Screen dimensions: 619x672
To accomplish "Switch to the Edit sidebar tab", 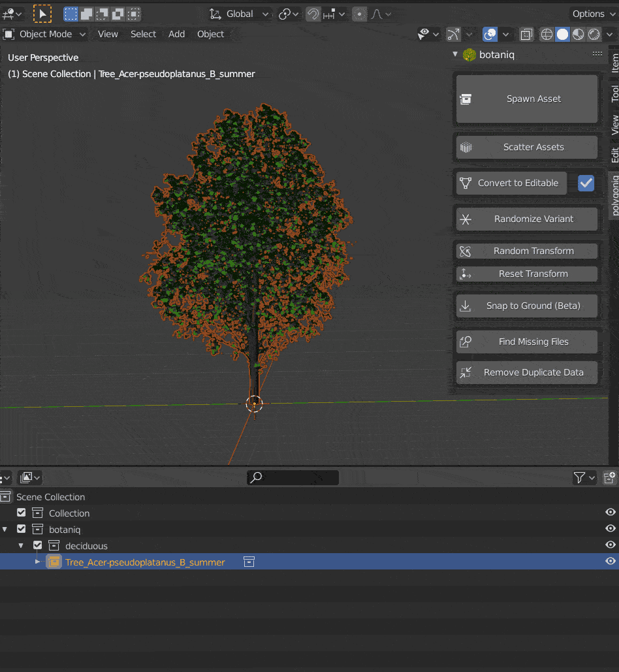I will pos(614,155).
